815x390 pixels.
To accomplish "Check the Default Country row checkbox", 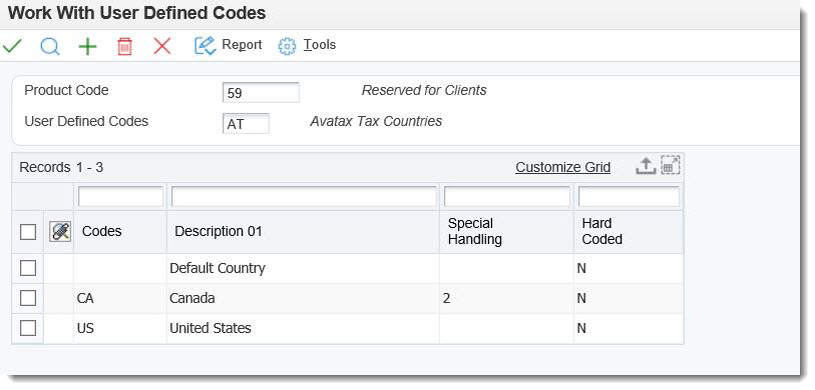I will tap(28, 268).
